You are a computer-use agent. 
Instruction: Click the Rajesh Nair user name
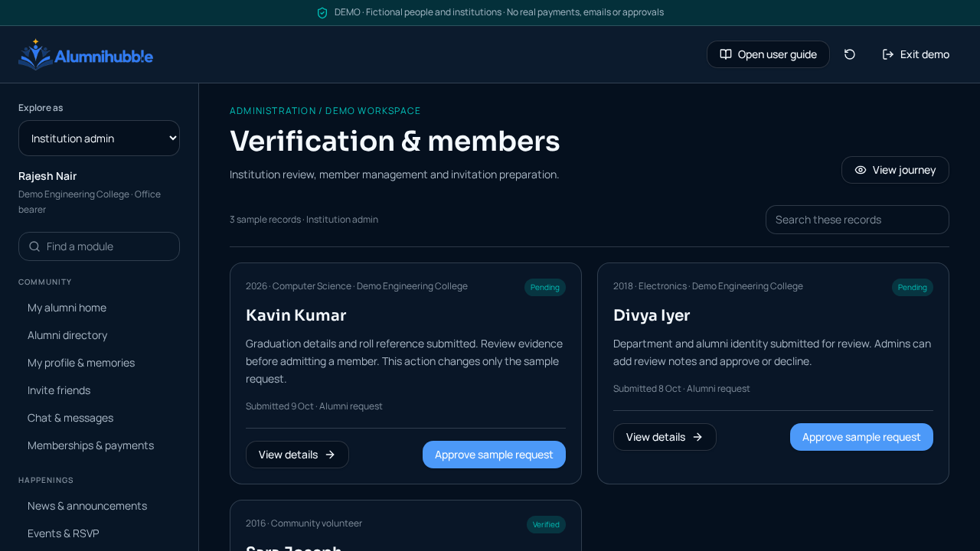47,176
